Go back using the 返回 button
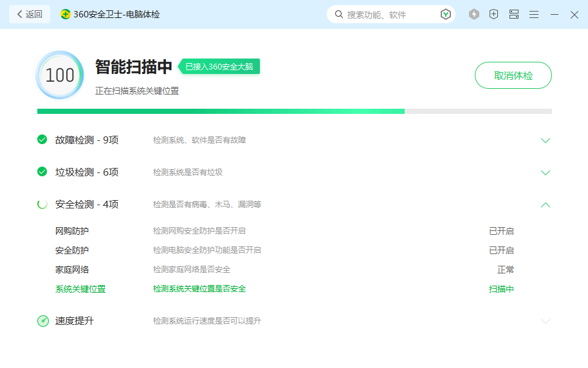This screenshot has height=368, width=588. (x=30, y=14)
